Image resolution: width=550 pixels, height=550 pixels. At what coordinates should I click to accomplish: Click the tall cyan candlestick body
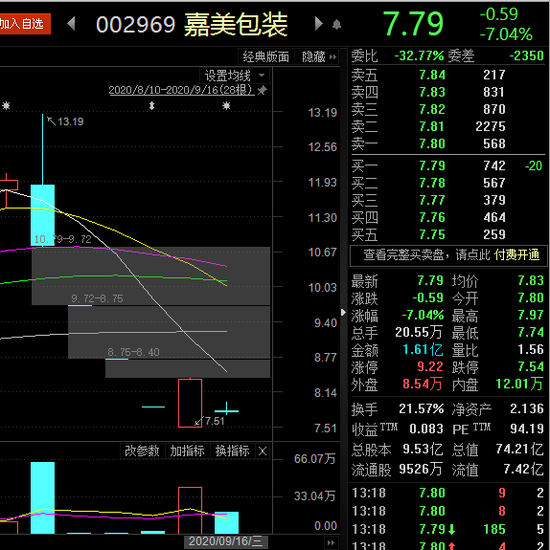[x=43, y=215]
